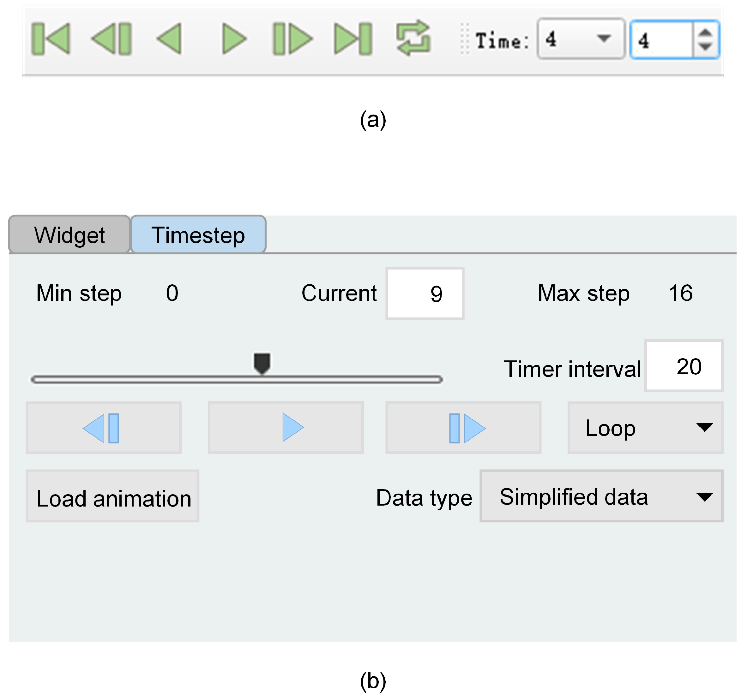Play animation in reverse (green)
Viewport: 747px width, 700px height.
(x=170, y=39)
